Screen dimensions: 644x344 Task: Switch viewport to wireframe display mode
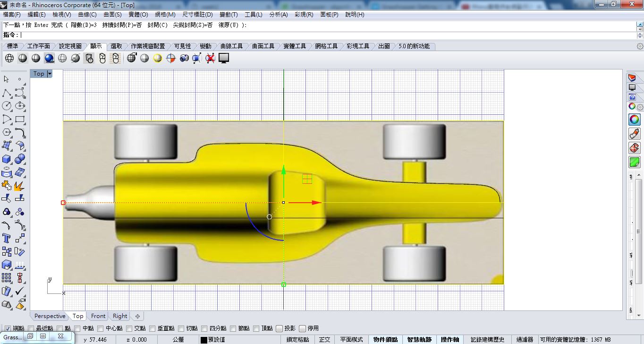pyautogui.click(x=9, y=58)
